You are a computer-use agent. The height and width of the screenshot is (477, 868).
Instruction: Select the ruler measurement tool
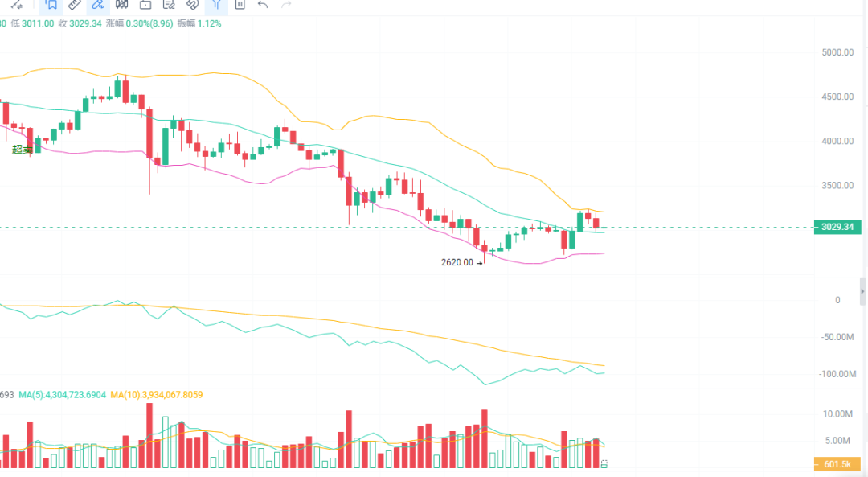74,5
